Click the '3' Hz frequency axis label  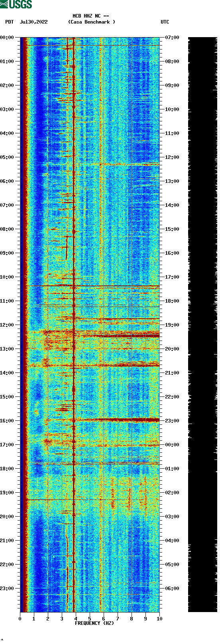click(62, 619)
